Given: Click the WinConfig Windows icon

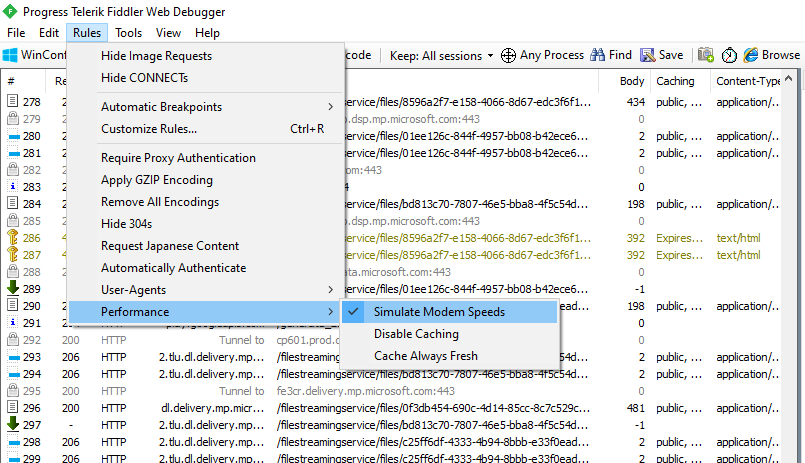Looking at the screenshot, I should point(10,55).
